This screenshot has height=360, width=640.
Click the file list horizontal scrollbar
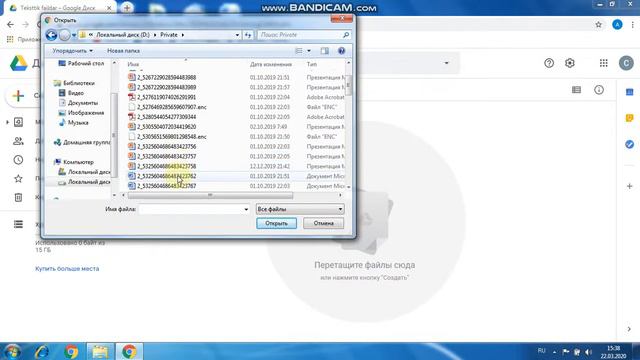coord(210,196)
